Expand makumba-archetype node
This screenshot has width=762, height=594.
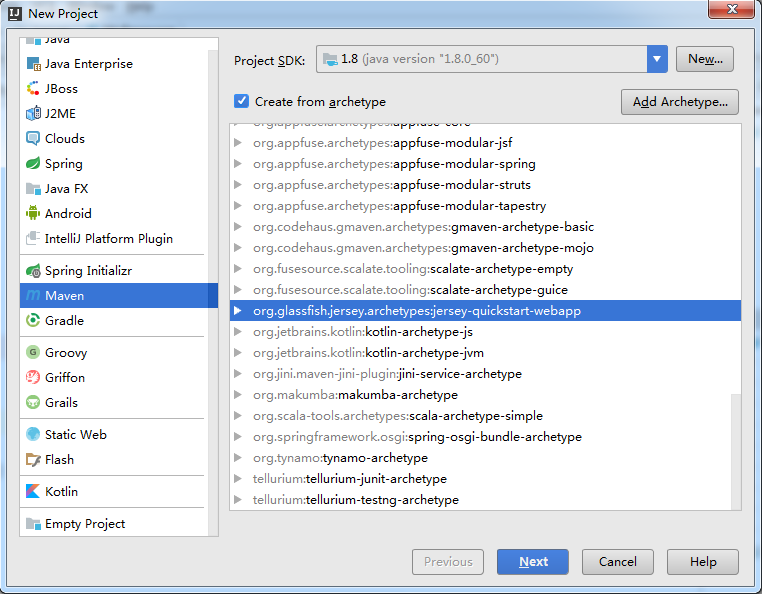click(238, 394)
